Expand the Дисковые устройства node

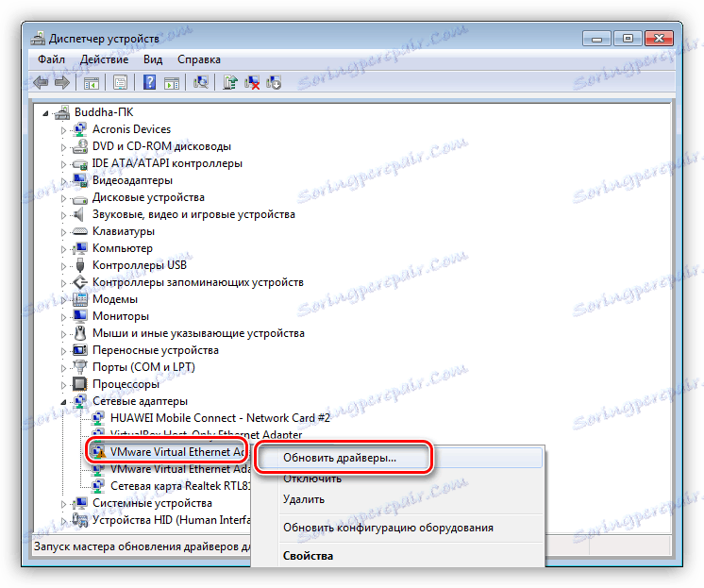(63, 198)
